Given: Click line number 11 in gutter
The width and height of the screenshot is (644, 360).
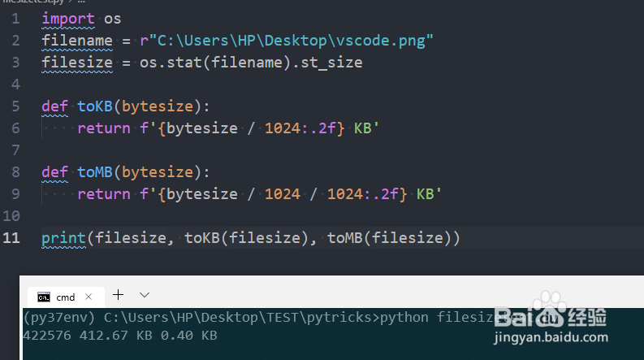Looking at the screenshot, I should pyautogui.click(x=11, y=237).
